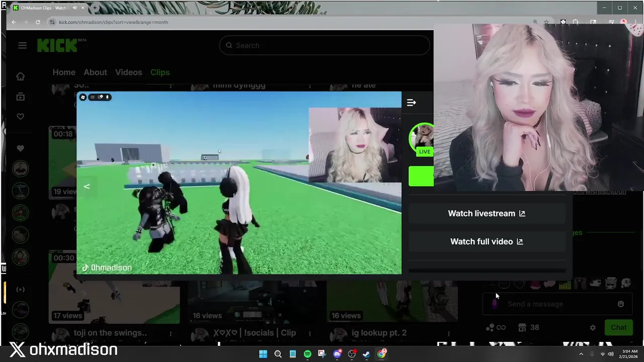
Task: Show hidden system tray icons
Action: click(581, 354)
